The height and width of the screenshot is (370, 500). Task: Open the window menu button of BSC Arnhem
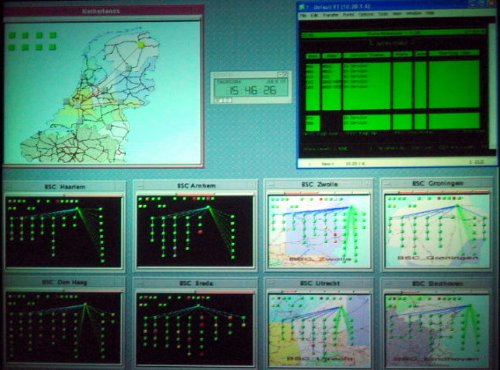click(140, 186)
